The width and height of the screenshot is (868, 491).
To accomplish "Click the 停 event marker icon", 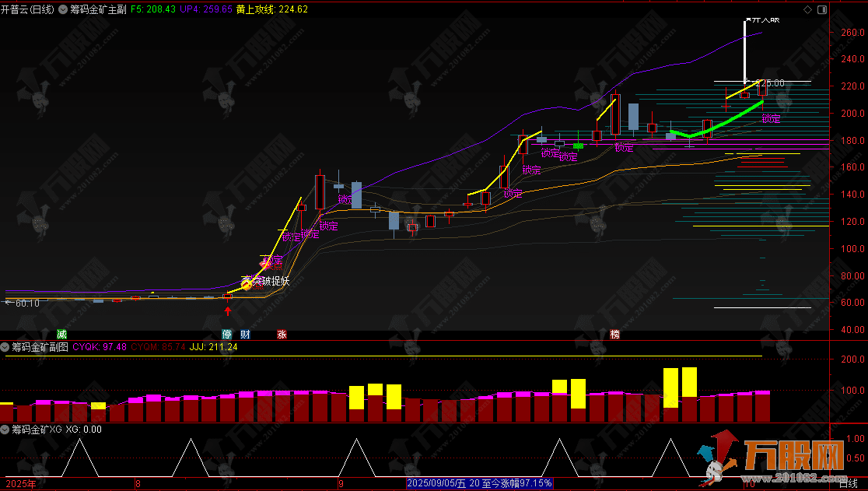I will (x=226, y=335).
